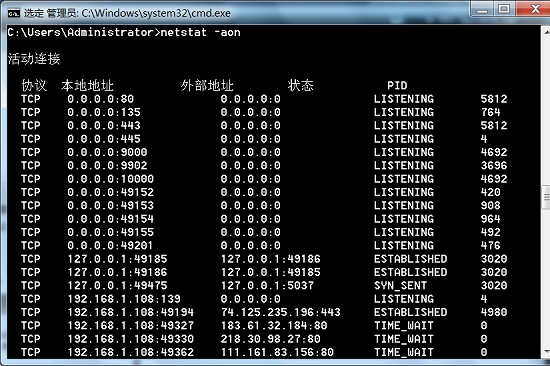Maximize the cmd.exe window
Screen dimensions: 550x366
click(x=504, y=9)
